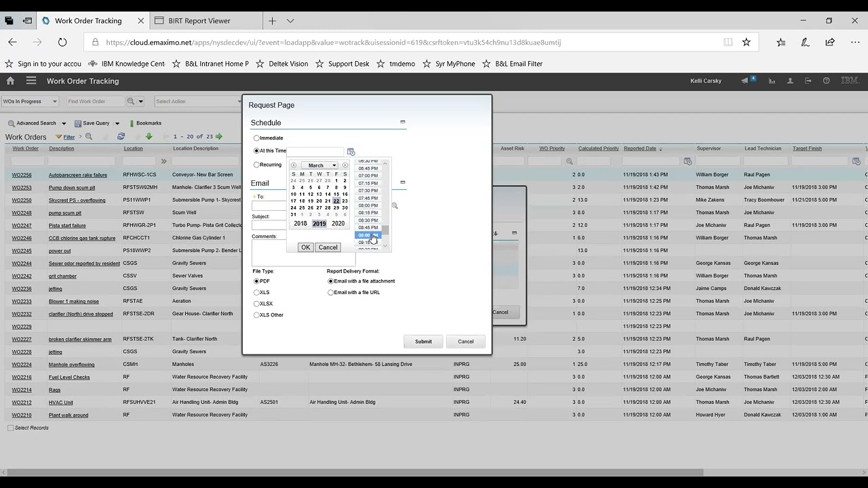Switch to Work Order Tracking browser tab

point(89,21)
